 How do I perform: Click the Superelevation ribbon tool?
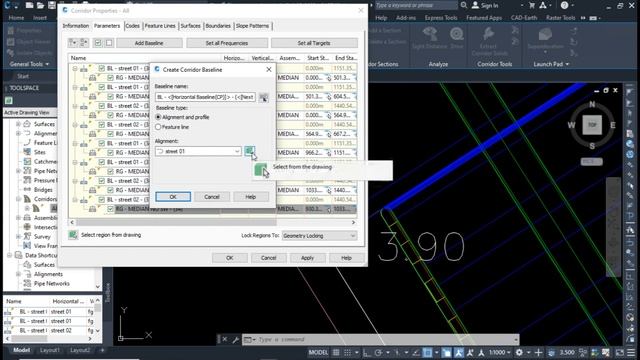pos(545,39)
